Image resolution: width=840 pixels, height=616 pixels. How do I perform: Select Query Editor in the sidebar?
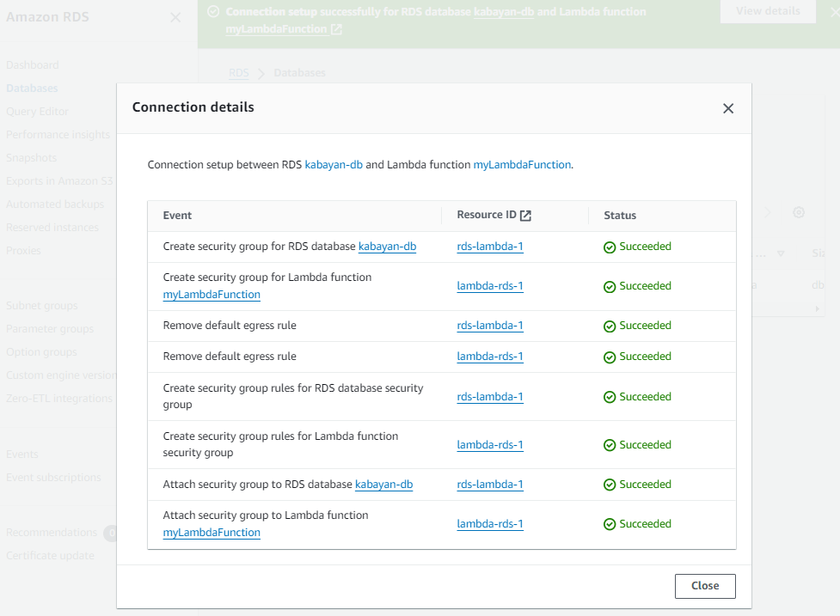tap(37, 111)
